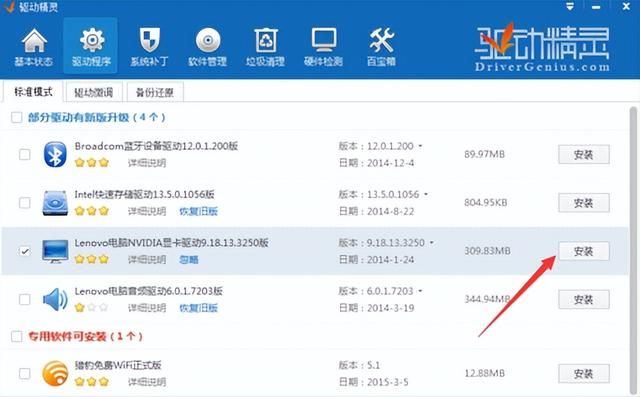Select the 驱动程序 gear icon
The width and height of the screenshot is (640, 397).
pos(91,40)
